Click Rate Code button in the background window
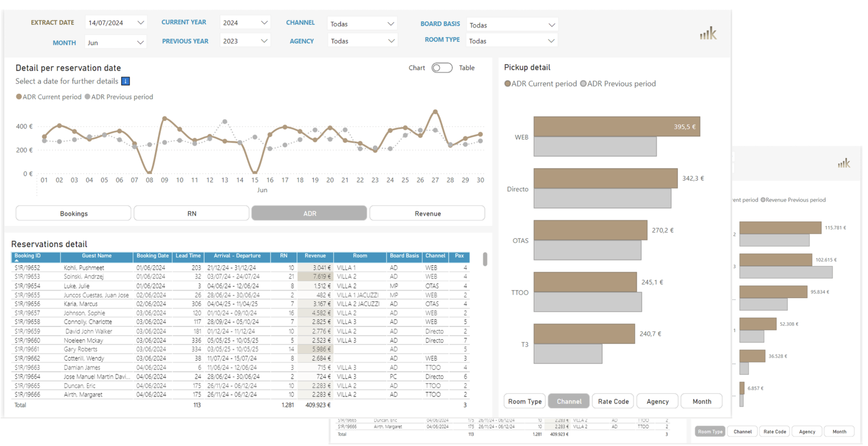 pyautogui.click(x=775, y=432)
